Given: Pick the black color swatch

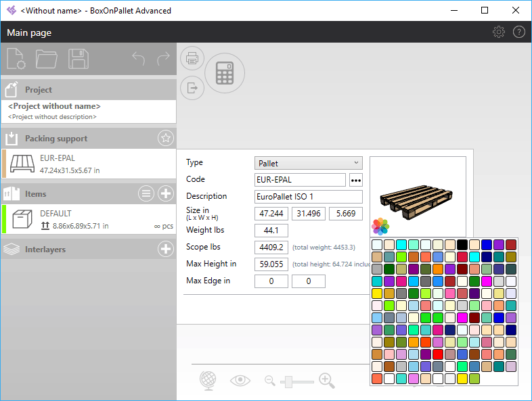Looking at the screenshot, I should click(462, 245).
